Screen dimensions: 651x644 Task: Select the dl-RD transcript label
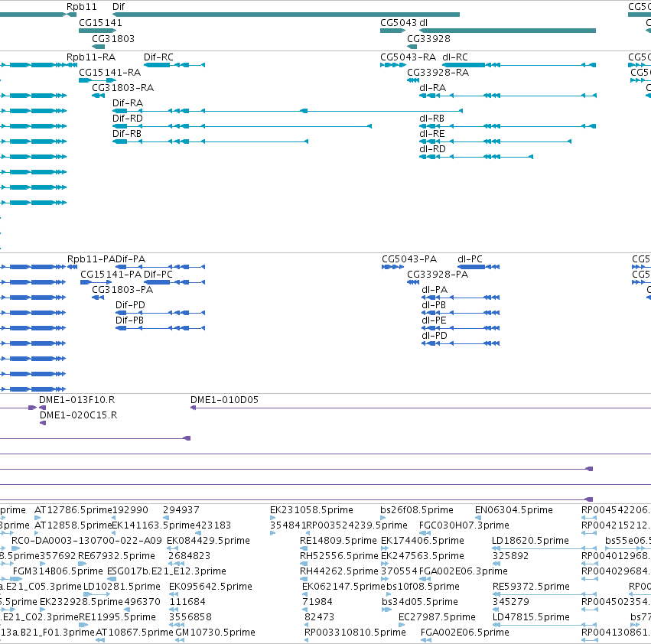click(x=432, y=148)
